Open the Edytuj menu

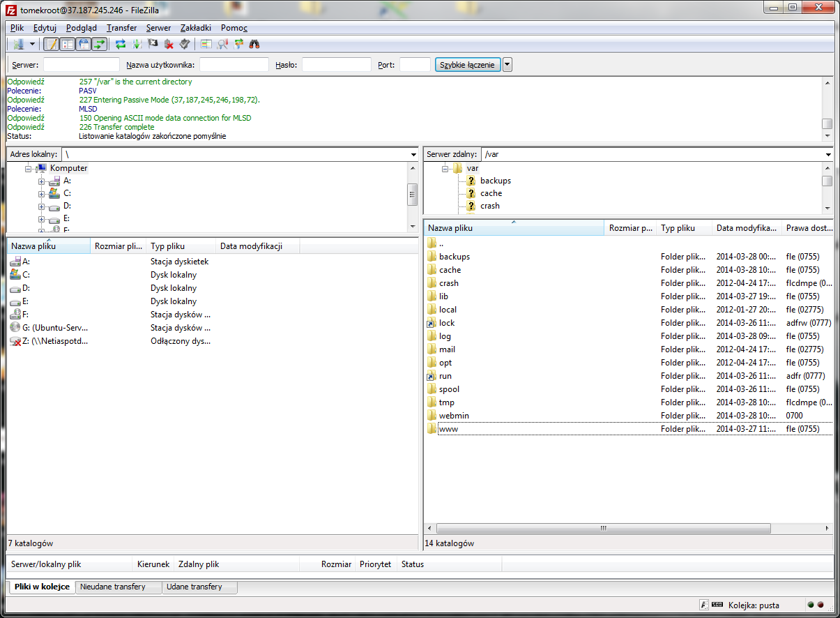(45, 28)
